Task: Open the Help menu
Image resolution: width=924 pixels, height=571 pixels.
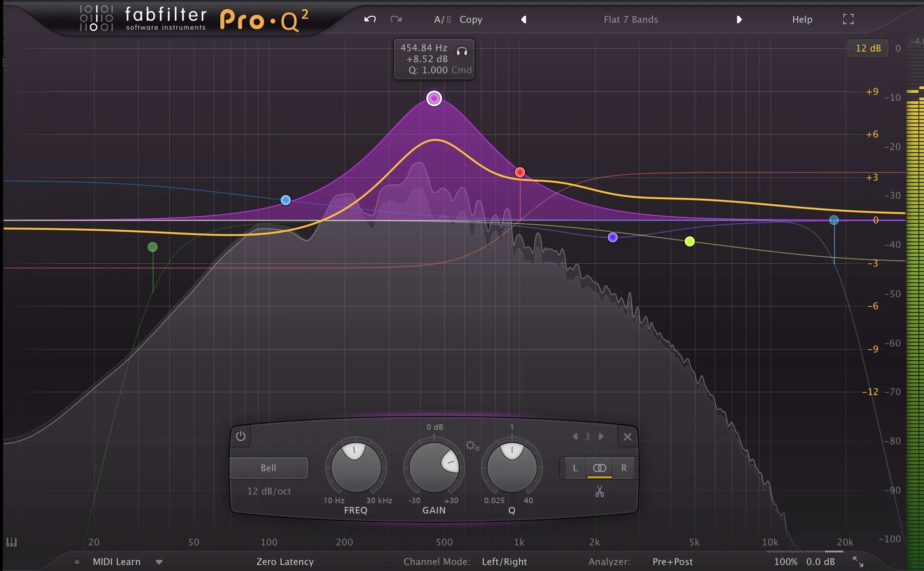Action: (x=802, y=19)
